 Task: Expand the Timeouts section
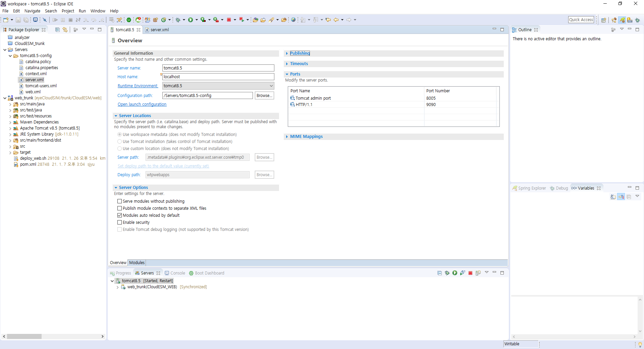287,64
